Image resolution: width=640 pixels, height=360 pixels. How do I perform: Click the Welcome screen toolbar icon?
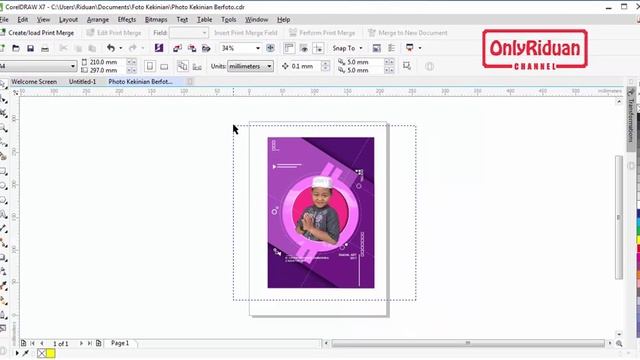(x=376, y=48)
